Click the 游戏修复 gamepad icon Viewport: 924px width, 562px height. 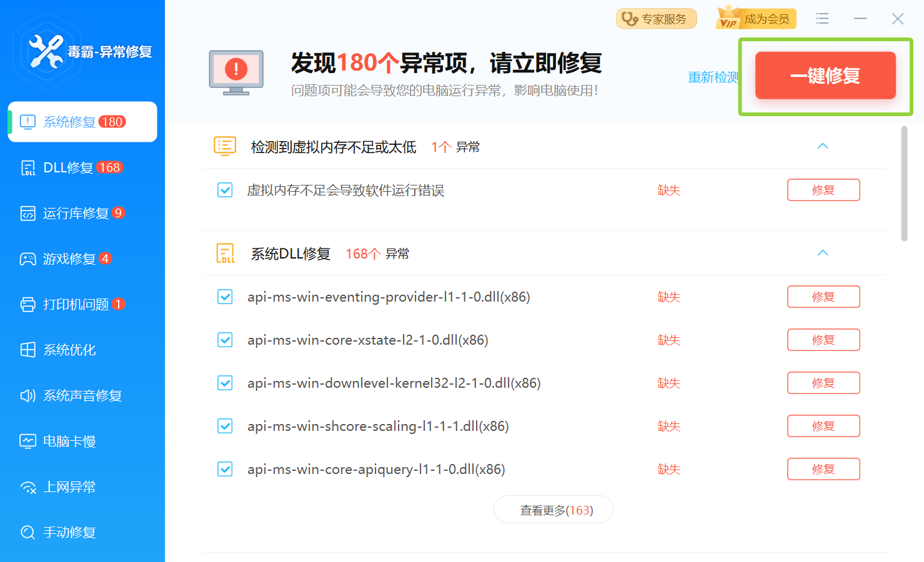(28, 259)
